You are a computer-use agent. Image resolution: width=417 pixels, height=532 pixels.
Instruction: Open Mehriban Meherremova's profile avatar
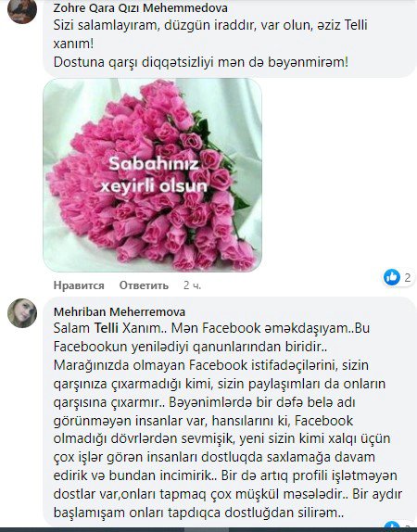(x=22, y=313)
